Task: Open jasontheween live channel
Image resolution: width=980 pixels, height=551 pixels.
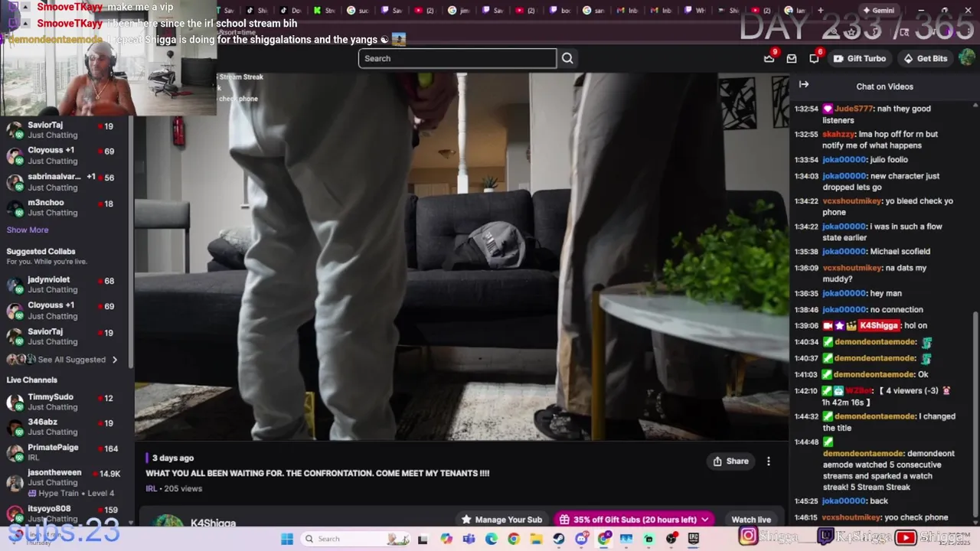Action: [65, 482]
